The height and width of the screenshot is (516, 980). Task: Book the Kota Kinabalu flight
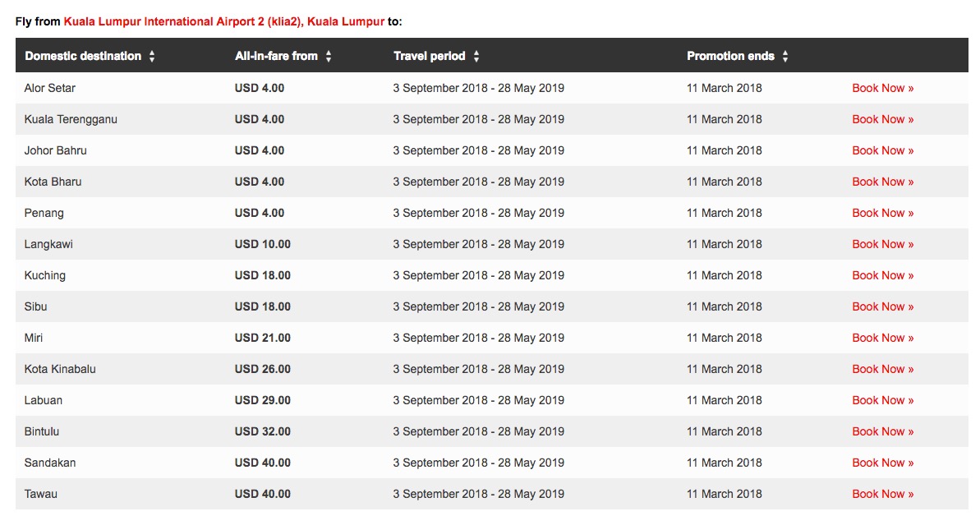coord(882,370)
